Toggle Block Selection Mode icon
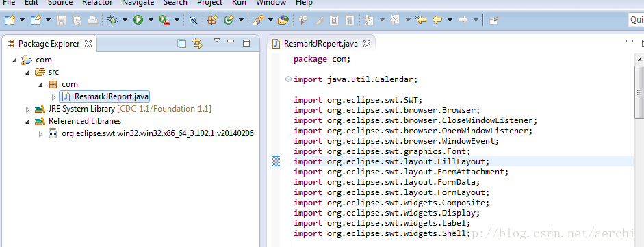Viewport: 644px width, 247px height. (x=334, y=20)
